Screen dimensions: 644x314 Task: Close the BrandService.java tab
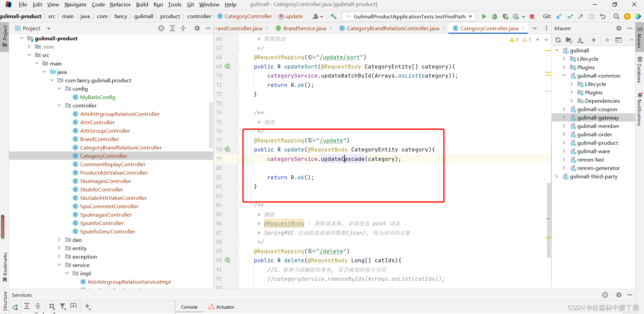331,28
